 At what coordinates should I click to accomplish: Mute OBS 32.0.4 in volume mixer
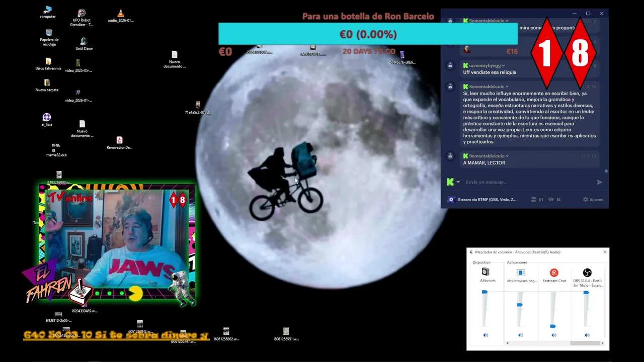coord(587,335)
